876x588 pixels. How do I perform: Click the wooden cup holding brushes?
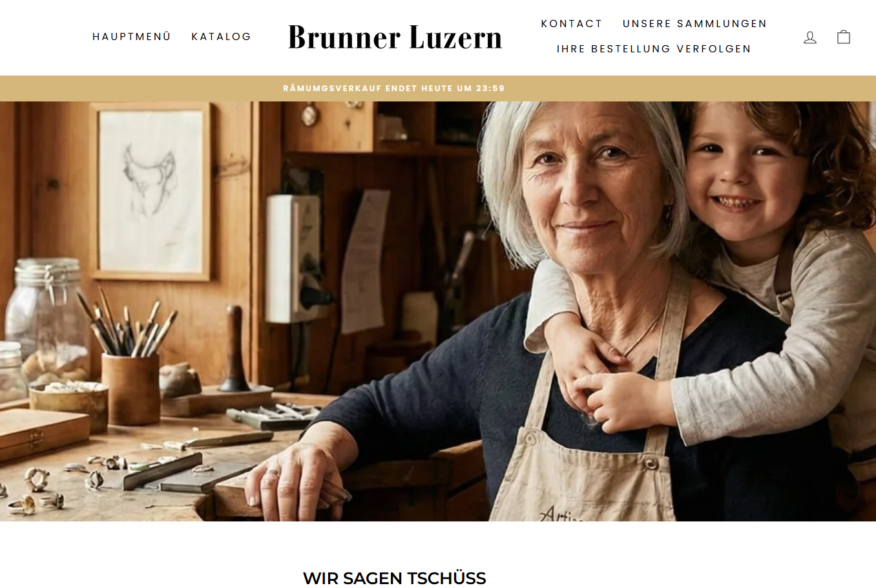(130, 388)
